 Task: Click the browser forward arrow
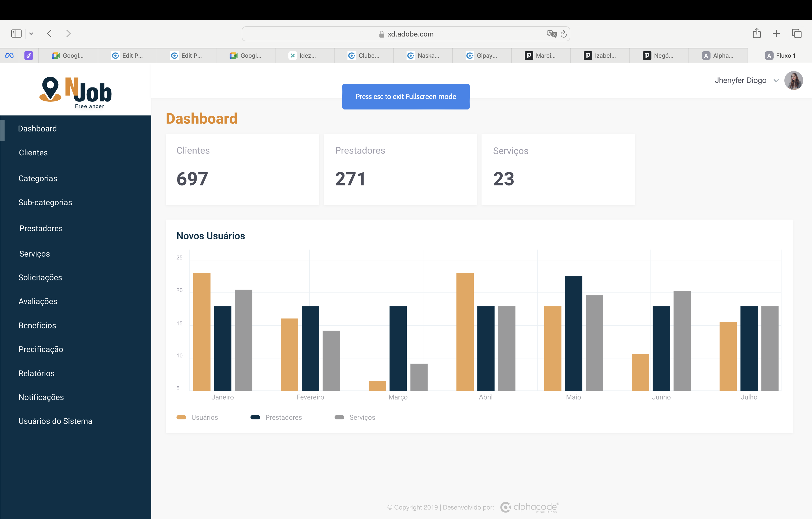tap(68, 33)
